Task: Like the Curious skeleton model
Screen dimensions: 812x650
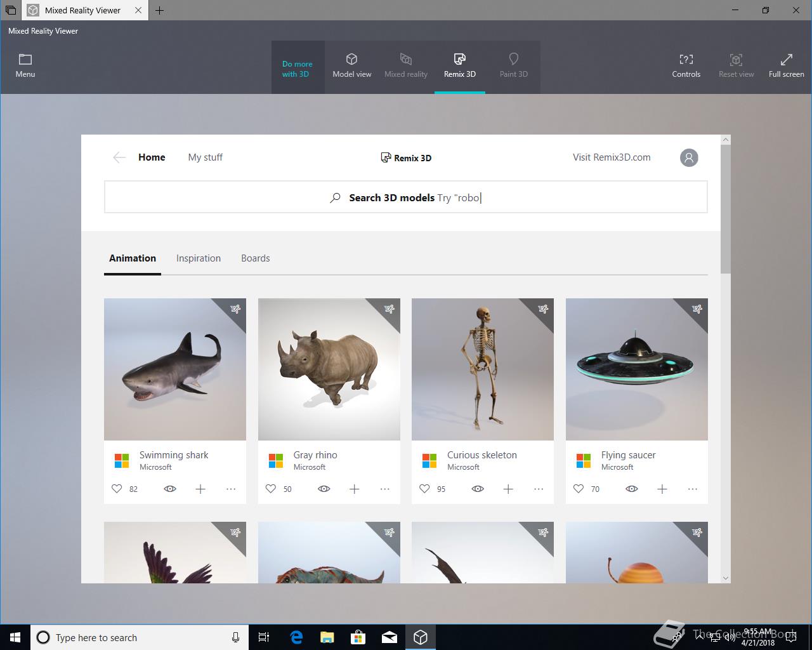Action: (424, 489)
